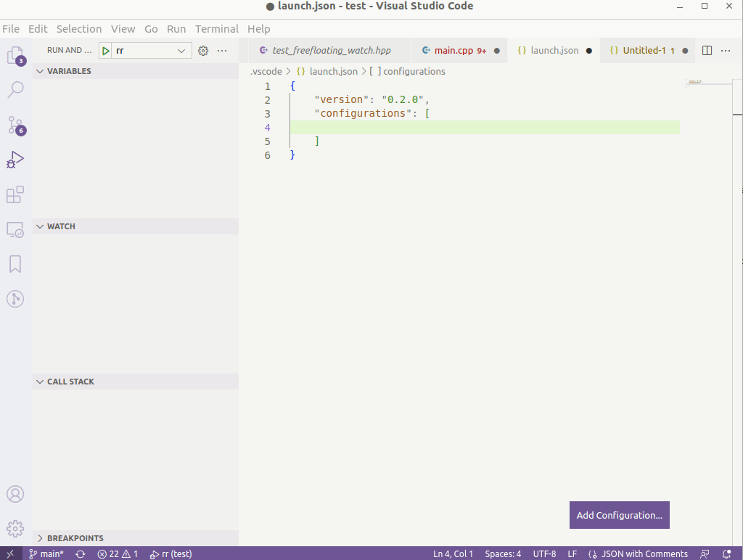Open the Source Control view icon
This screenshot has width=743, height=560.
click(15, 125)
